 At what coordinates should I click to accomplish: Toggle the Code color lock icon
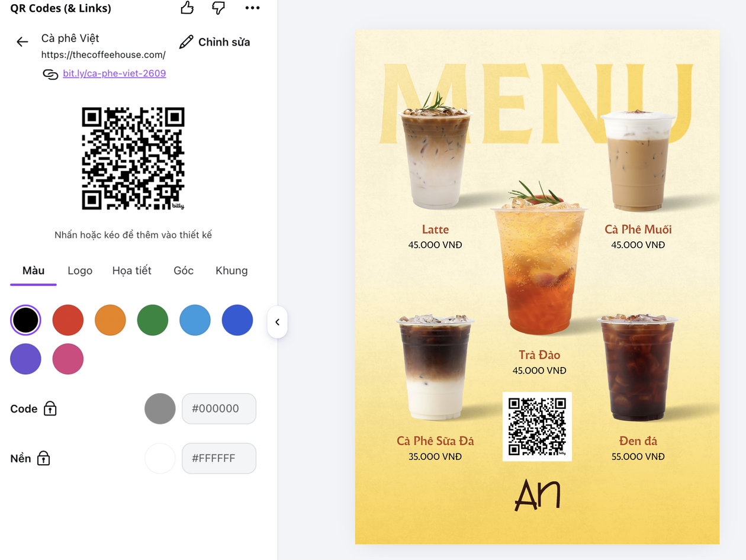point(50,408)
